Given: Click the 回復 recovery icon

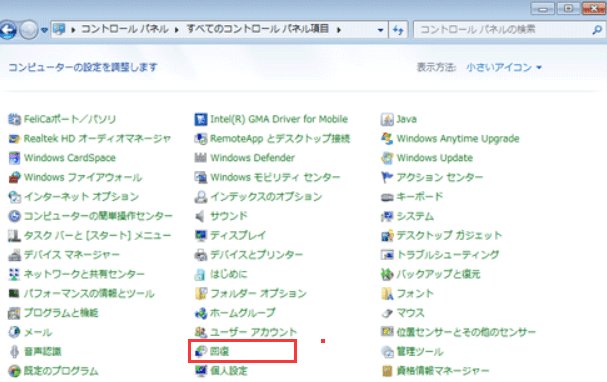Looking at the screenshot, I should click(x=201, y=351).
